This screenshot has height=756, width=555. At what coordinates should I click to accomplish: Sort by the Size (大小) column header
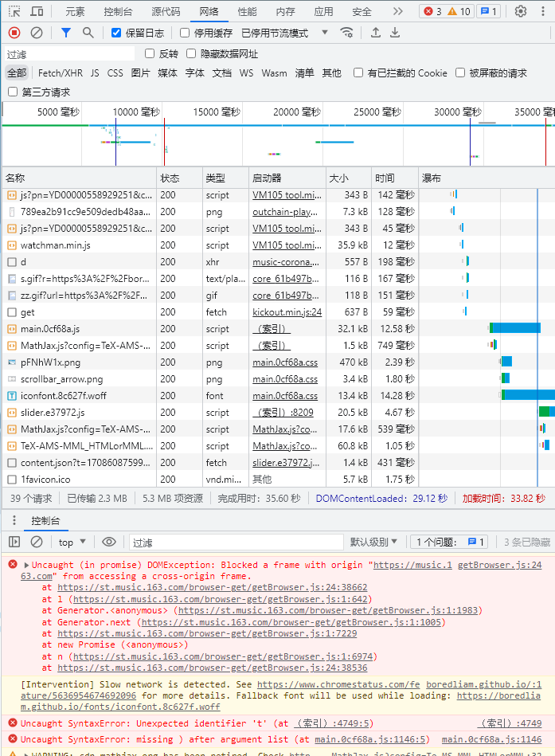(x=349, y=178)
